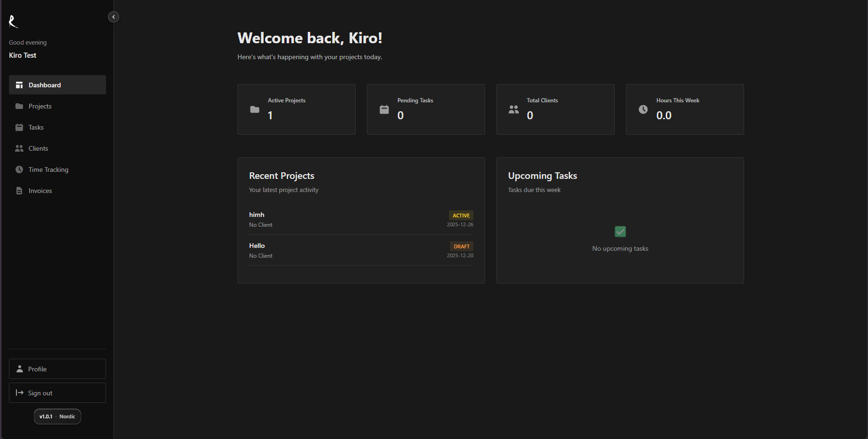Screen dimensions: 868x439
Task: Open Invoices via the document icon
Action: (19, 191)
